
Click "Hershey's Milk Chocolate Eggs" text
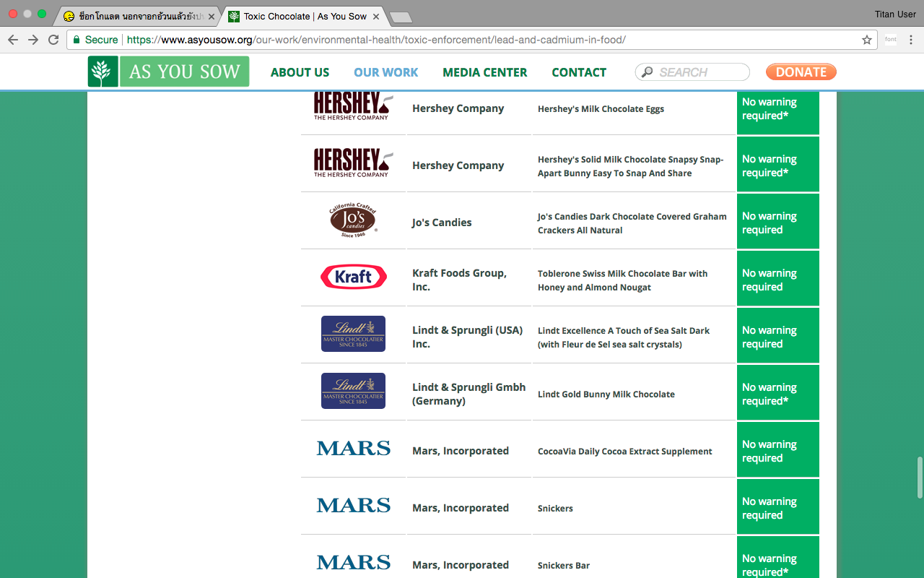tap(601, 109)
